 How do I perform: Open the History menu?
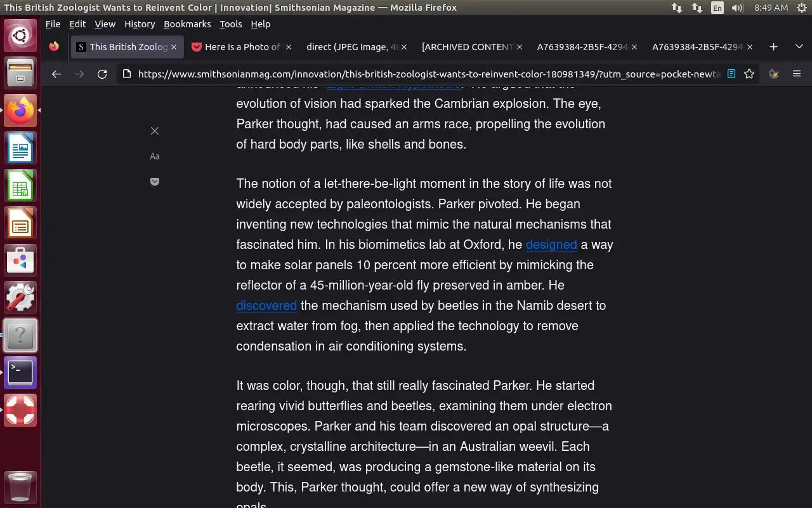pos(140,24)
